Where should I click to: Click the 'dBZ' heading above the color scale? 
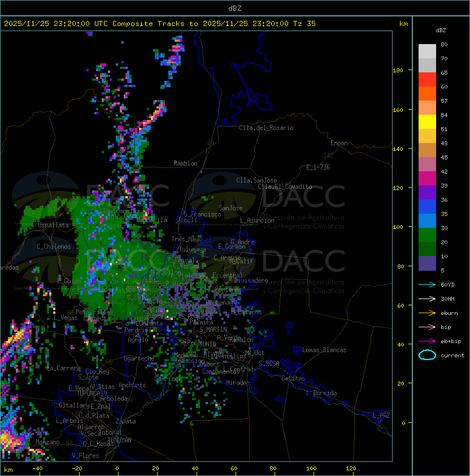(441, 31)
